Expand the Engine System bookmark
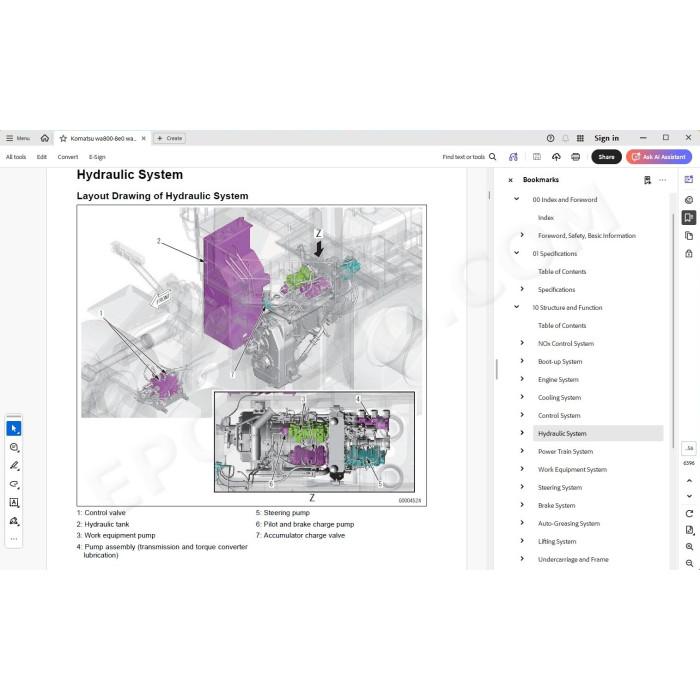The image size is (700, 700). pos(522,379)
